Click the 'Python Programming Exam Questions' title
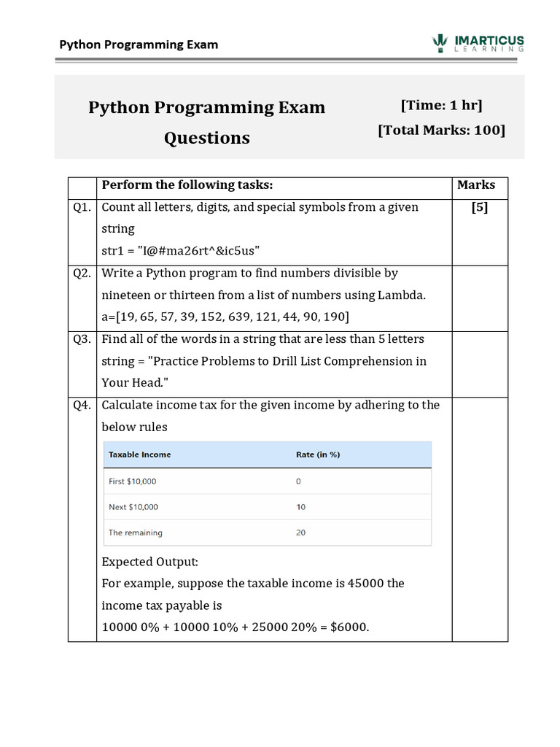 tap(206, 123)
